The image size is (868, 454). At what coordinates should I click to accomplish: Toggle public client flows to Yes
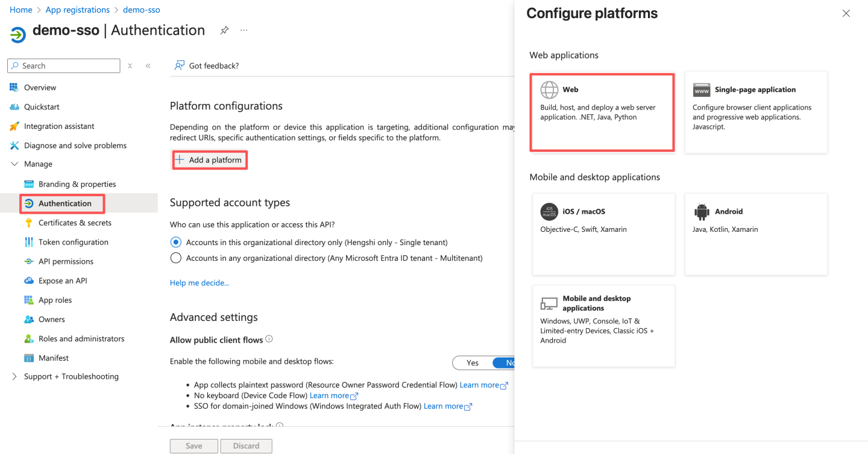point(473,362)
